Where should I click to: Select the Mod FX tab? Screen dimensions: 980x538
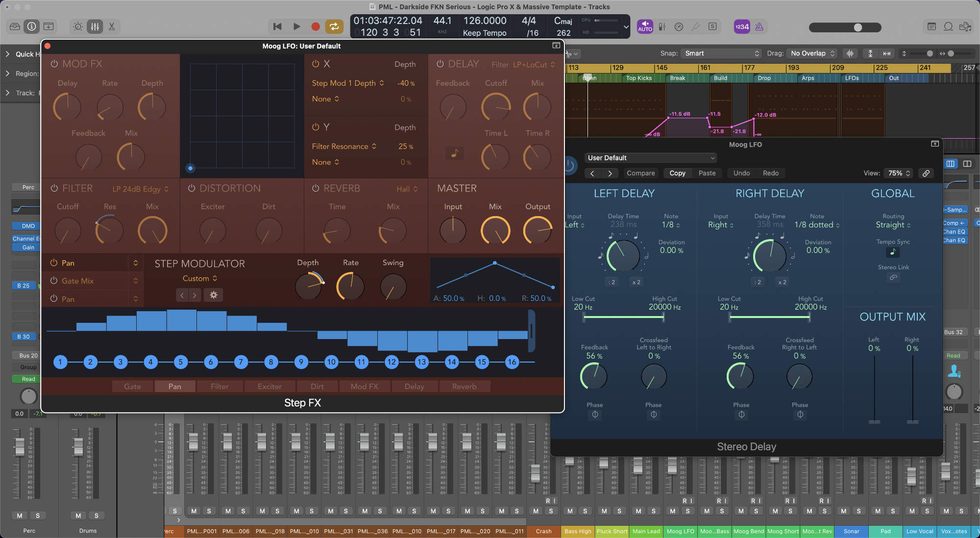[x=364, y=386]
